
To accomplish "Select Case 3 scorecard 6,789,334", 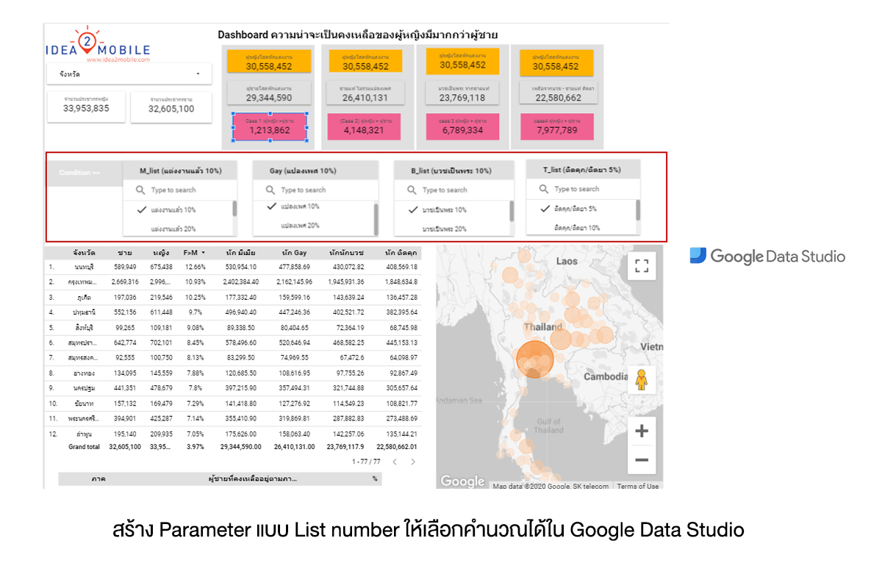I will coord(462,126).
